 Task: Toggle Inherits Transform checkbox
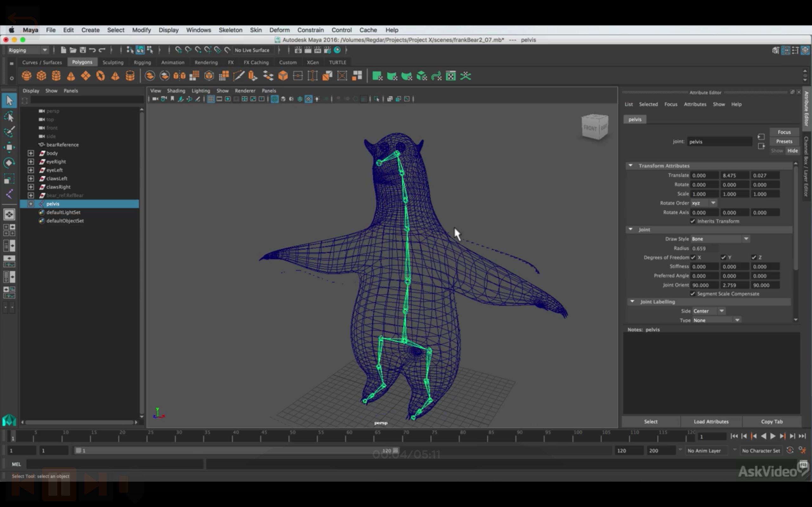(x=693, y=221)
